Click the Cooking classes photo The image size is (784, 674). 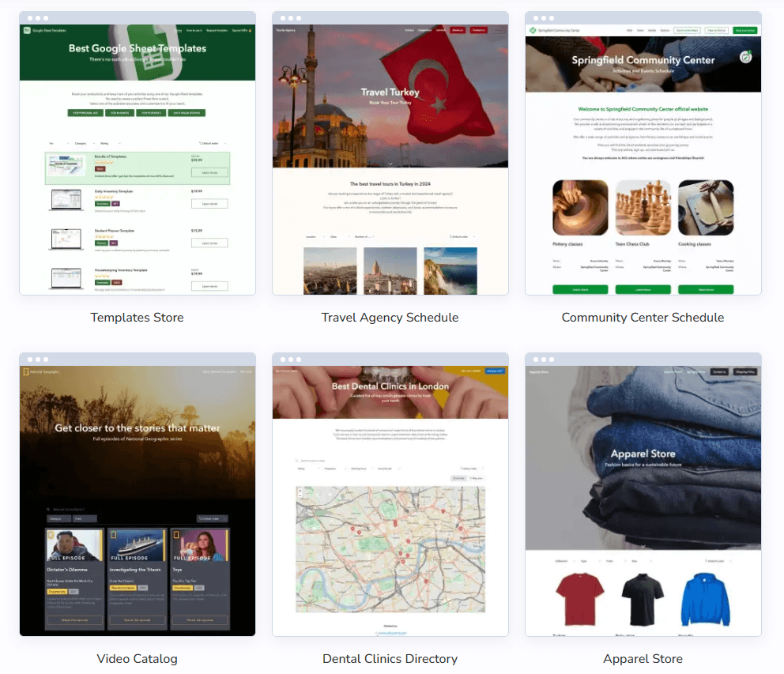(x=706, y=208)
